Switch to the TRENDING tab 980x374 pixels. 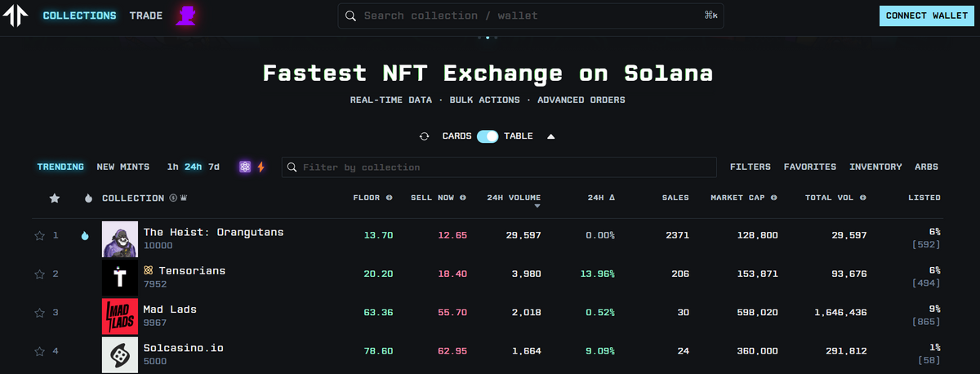(x=60, y=167)
